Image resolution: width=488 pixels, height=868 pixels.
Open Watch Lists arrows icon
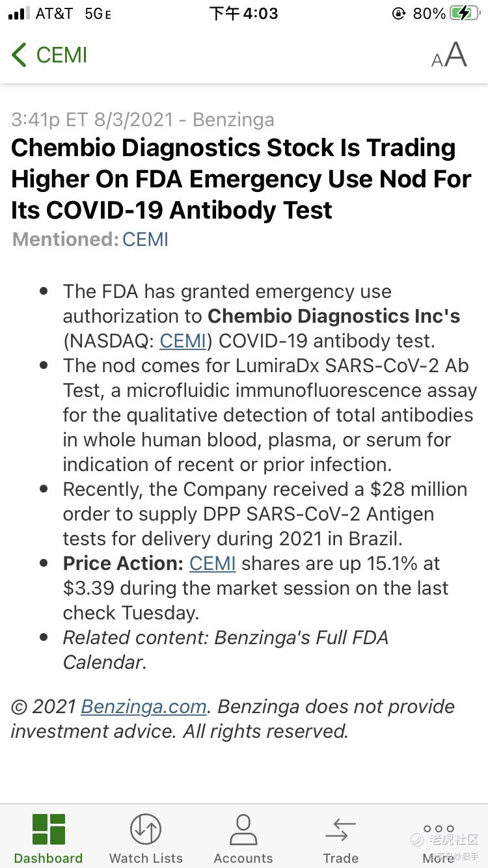[x=146, y=830]
